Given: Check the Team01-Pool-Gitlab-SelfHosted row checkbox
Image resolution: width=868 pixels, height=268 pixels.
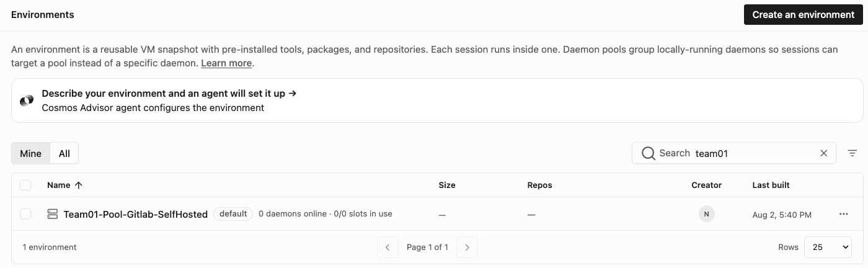Looking at the screenshot, I should (x=25, y=214).
